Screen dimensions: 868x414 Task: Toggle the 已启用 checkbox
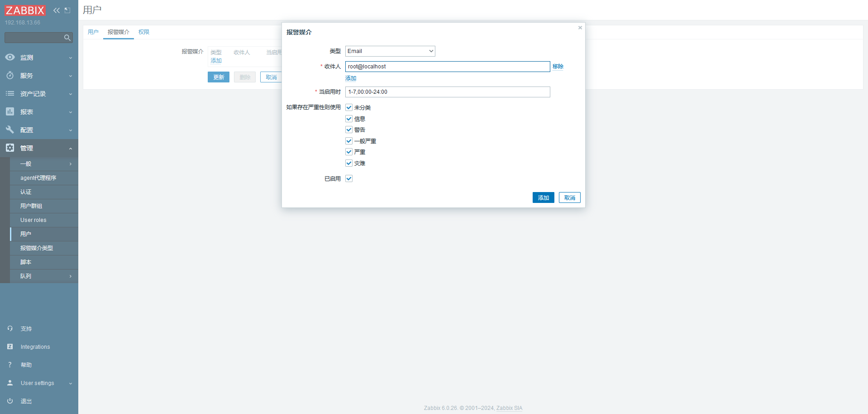(x=349, y=178)
